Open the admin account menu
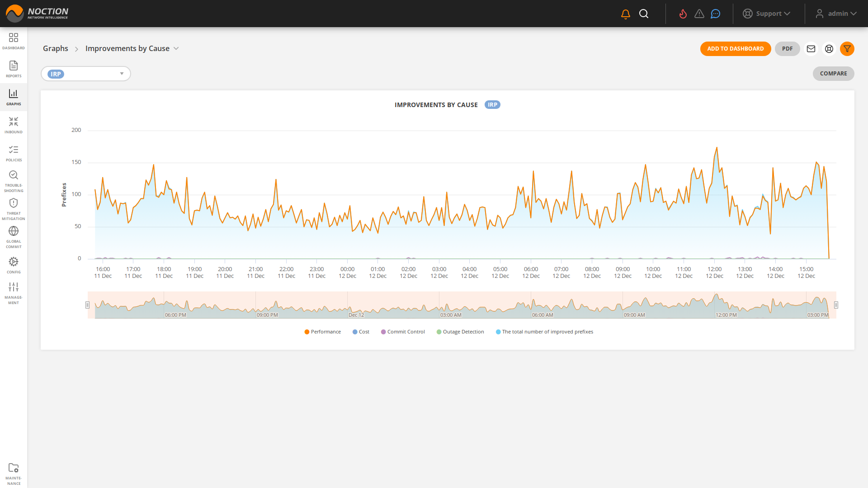Viewport: 868px width, 488px height. (836, 13)
